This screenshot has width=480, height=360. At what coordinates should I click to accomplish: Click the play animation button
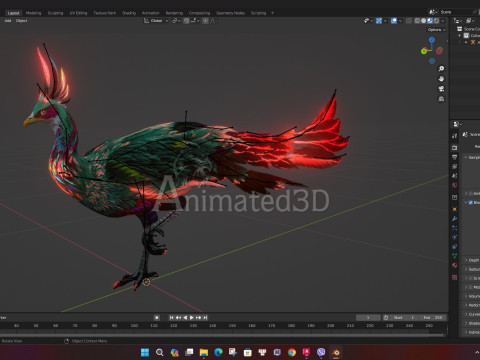click(x=192, y=318)
